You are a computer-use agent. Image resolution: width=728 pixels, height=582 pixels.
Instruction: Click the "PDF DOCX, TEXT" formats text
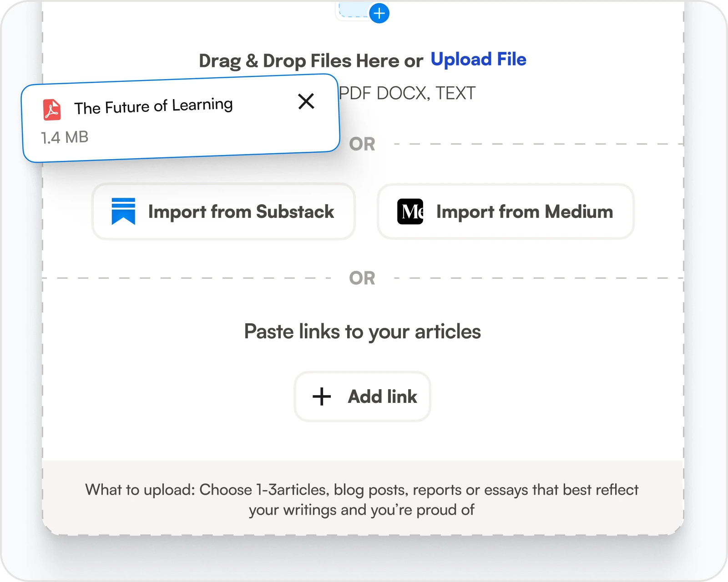pyautogui.click(x=407, y=93)
